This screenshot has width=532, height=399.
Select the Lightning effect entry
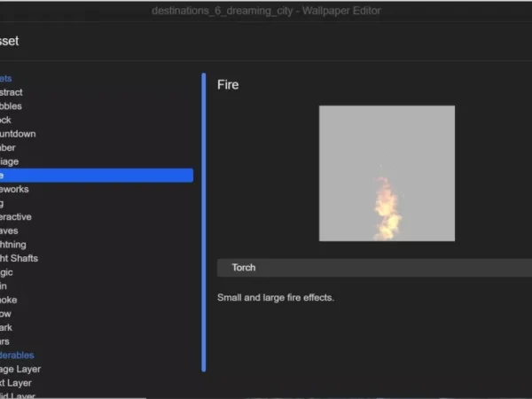tap(16, 245)
